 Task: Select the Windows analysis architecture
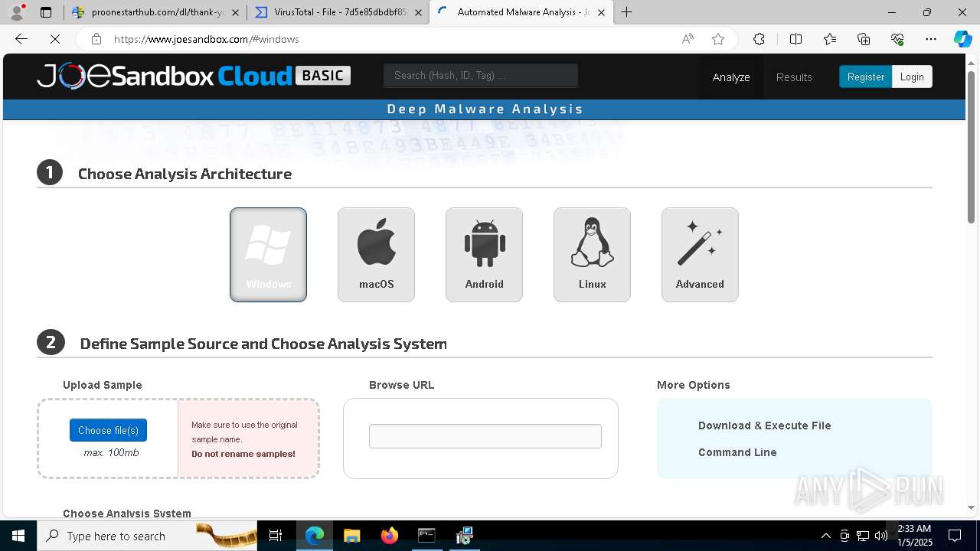pyautogui.click(x=268, y=255)
